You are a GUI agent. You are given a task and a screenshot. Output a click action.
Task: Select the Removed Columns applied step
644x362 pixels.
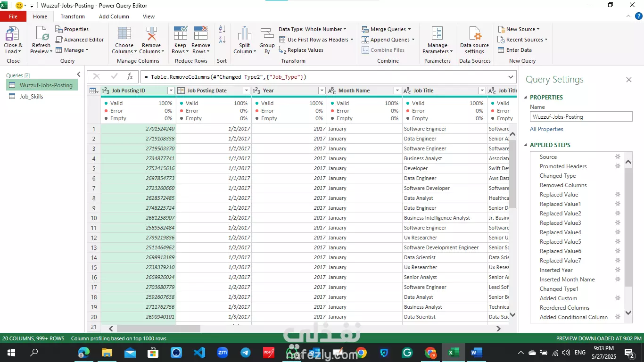[x=563, y=185]
